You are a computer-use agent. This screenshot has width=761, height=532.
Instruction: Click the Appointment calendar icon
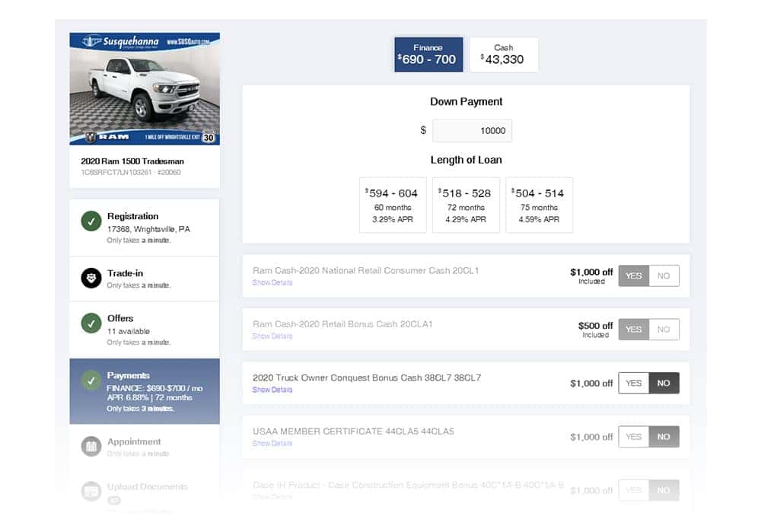(91, 447)
